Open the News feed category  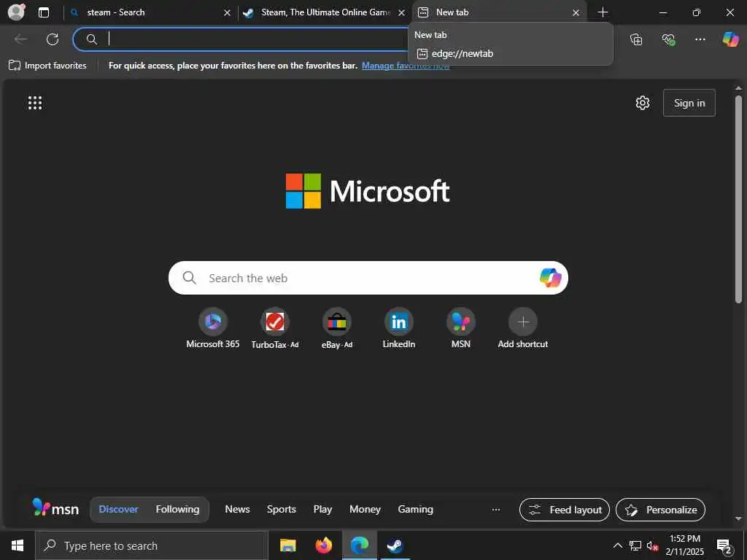click(237, 509)
